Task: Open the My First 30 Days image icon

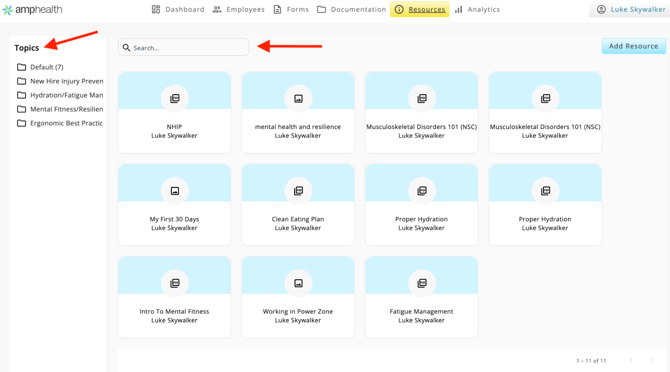Action: pyautogui.click(x=175, y=191)
